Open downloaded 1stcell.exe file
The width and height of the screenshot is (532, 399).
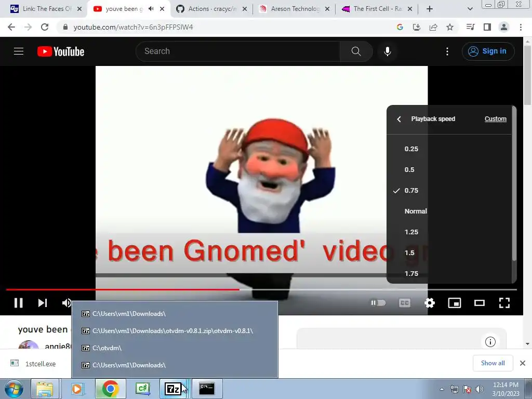coord(33,364)
